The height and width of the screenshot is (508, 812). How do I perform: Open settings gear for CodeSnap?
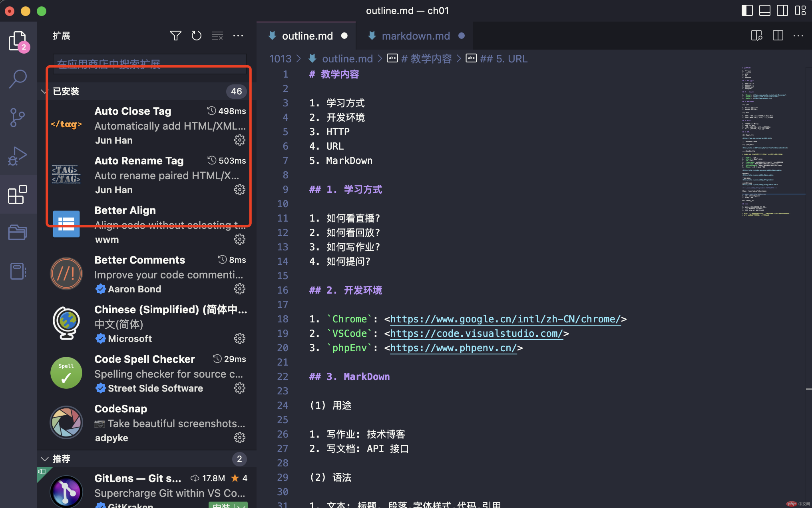240,438
